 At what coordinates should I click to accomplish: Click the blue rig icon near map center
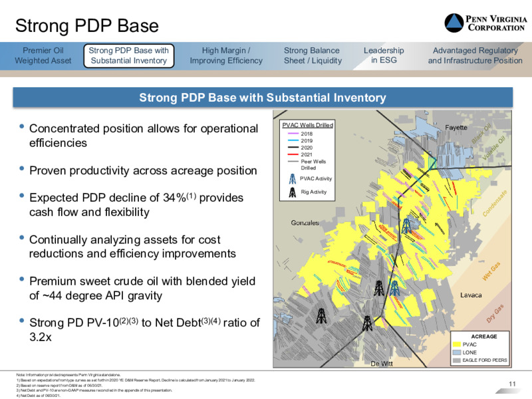pyautogui.click(x=406, y=225)
